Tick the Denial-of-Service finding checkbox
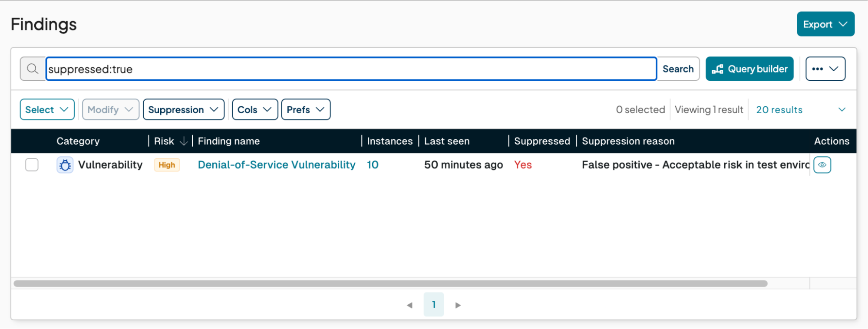The image size is (868, 329). pyautogui.click(x=32, y=165)
